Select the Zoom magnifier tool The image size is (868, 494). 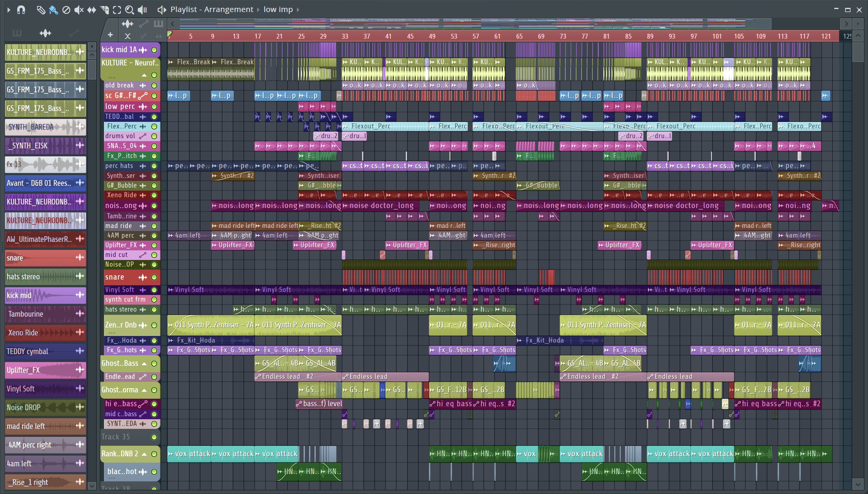129,10
